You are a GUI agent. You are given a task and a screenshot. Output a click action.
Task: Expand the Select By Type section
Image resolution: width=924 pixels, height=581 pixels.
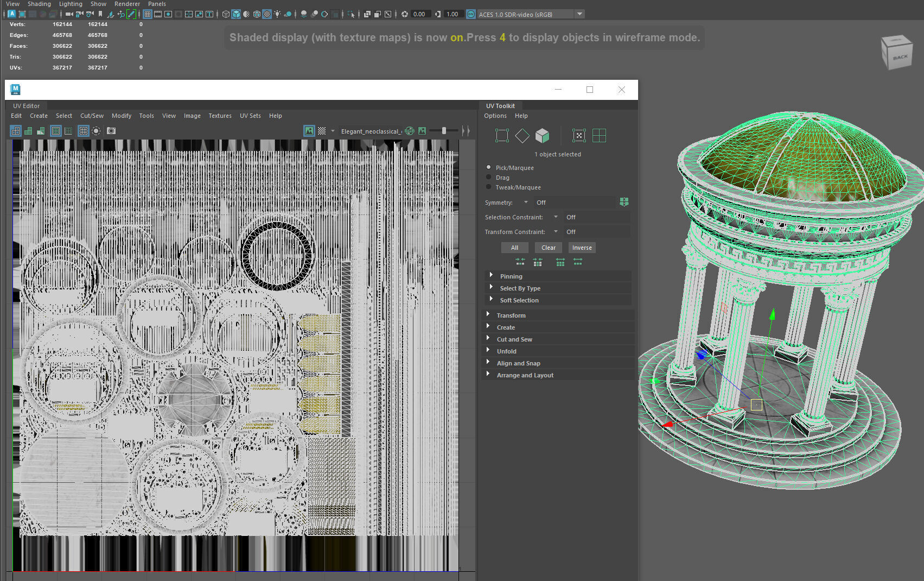[558, 288]
